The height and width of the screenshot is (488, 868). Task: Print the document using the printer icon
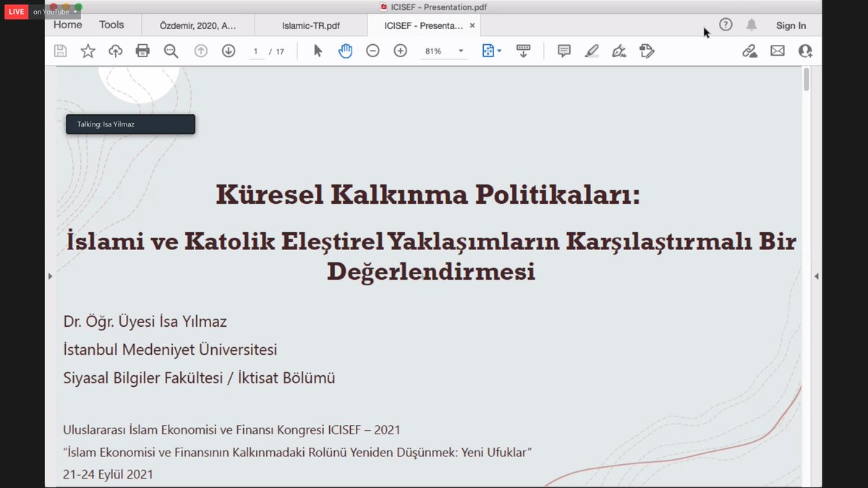[142, 51]
